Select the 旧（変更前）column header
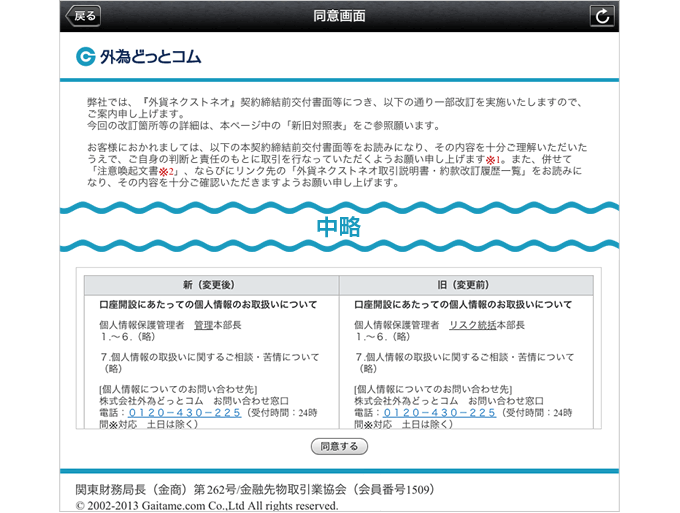The image size is (680, 513). pyautogui.click(x=465, y=284)
